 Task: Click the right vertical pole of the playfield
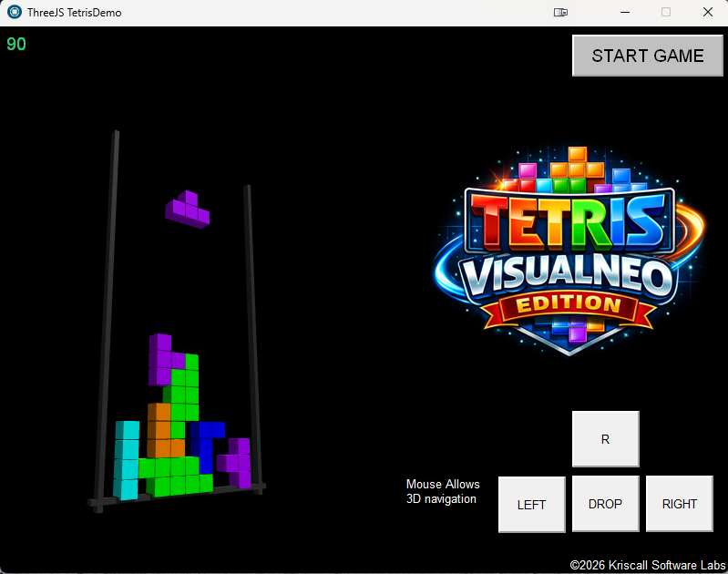(252, 328)
